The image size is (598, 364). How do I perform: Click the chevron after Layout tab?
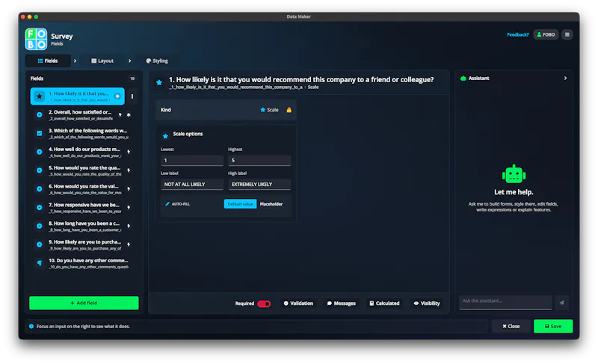[x=129, y=61]
